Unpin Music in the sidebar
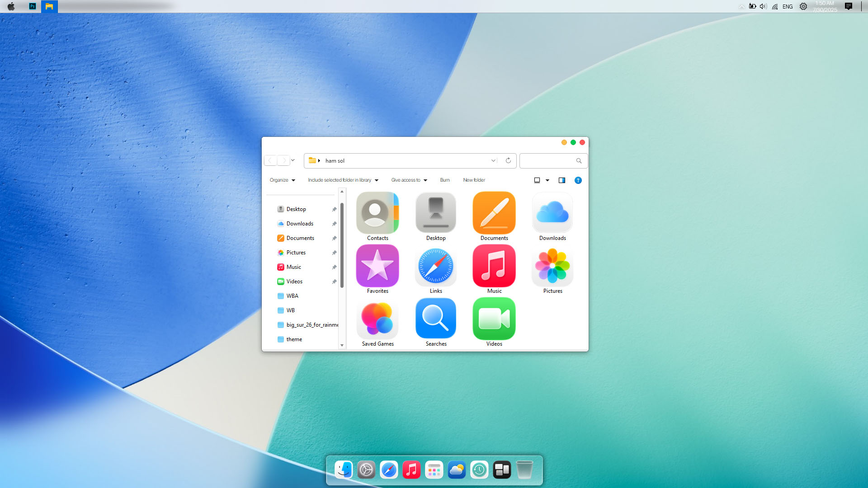Screen dimensions: 868x488 334,267
